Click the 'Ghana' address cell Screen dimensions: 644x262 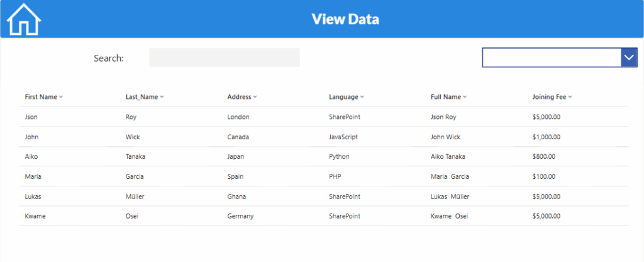click(x=236, y=196)
